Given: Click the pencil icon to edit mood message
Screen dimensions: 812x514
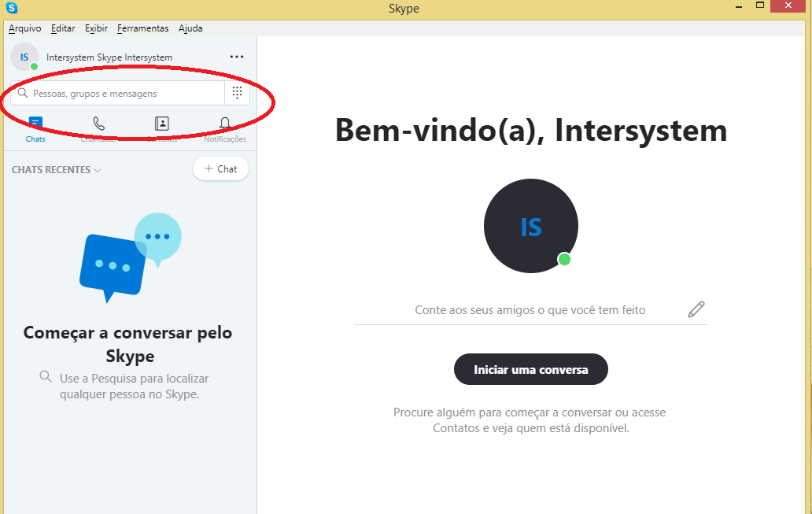Looking at the screenshot, I should pos(696,309).
